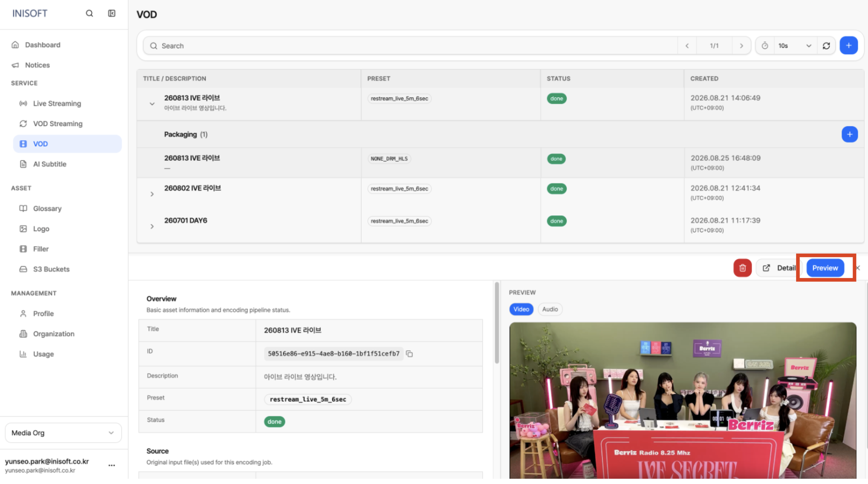Click the 260802 IVE 라이브 title
Screen dimensions: 868x484
pos(193,188)
